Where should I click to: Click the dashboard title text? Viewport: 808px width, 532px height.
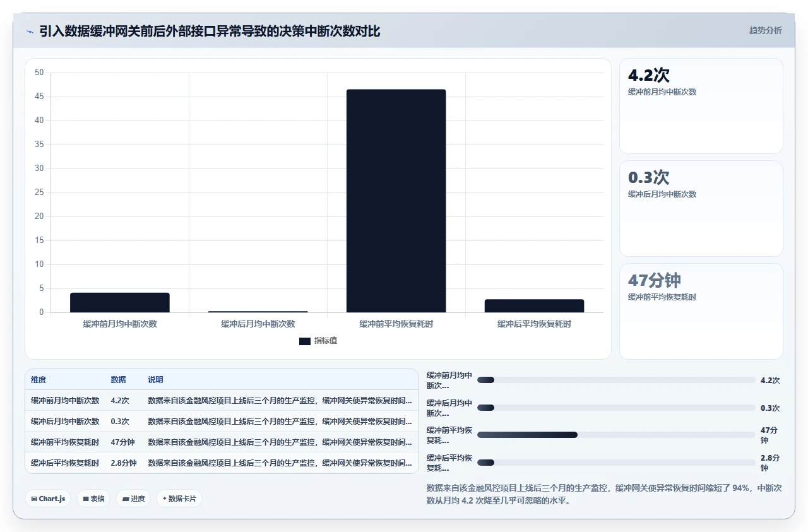point(210,31)
